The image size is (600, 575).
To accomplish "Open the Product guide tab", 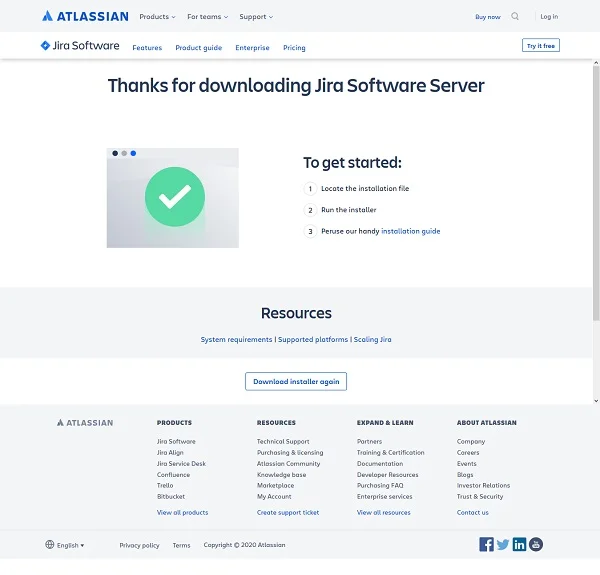I will (199, 47).
